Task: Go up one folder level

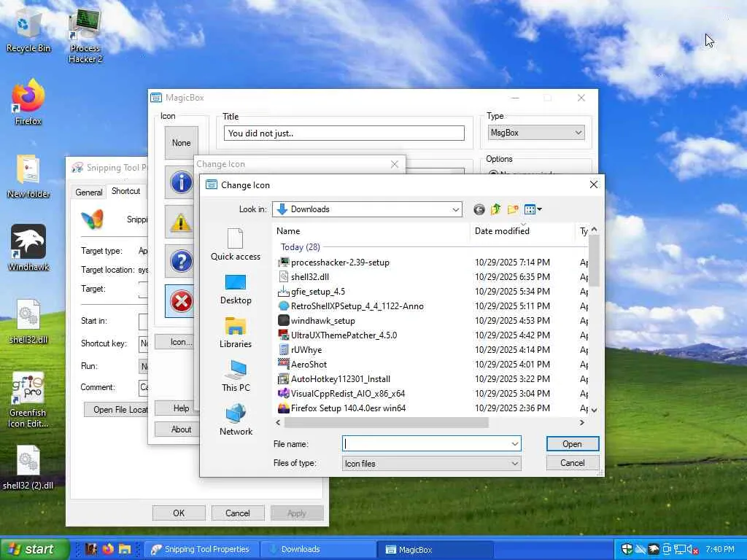Action: 496,209
